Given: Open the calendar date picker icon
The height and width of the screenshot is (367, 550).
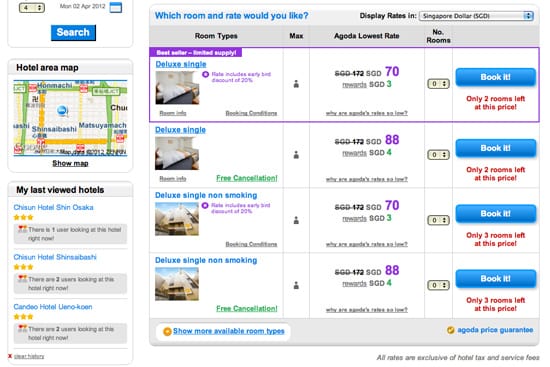Looking at the screenshot, I should point(116,7).
